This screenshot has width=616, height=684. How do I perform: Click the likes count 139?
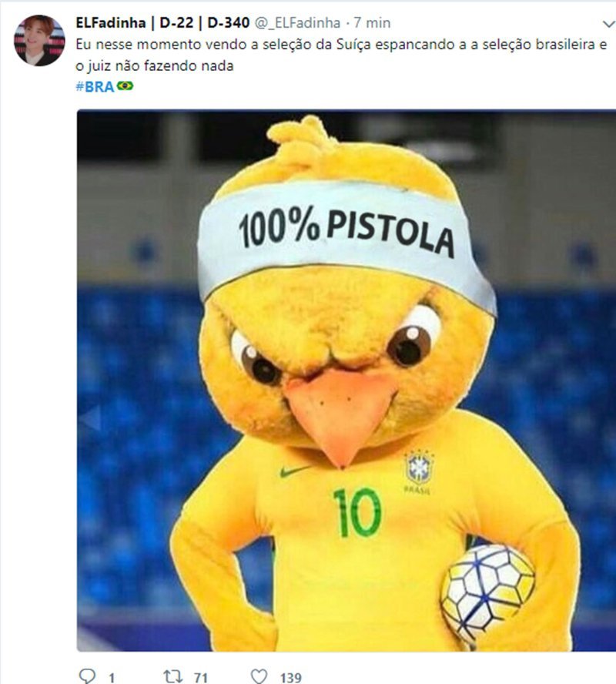[x=291, y=678]
